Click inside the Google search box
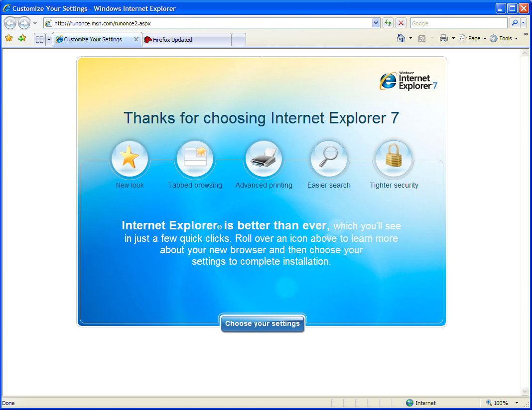532x410 pixels. click(x=459, y=23)
